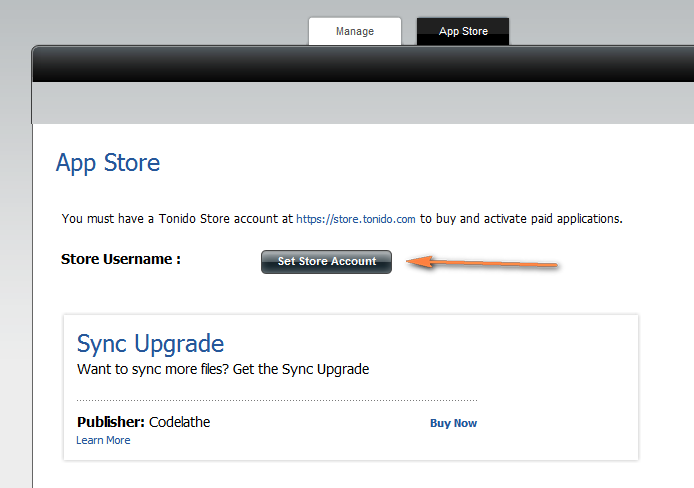This screenshot has width=694, height=488.
Task: Click the orange arrow annotation
Action: [482, 263]
